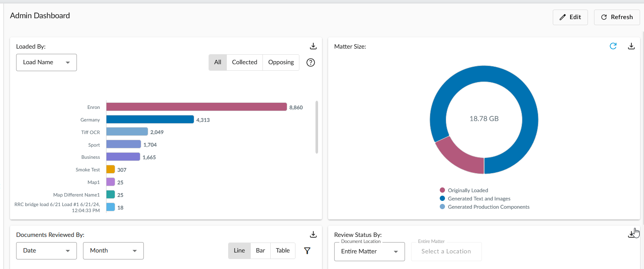644x269 pixels.
Task: Refresh the Matter Size donut chart
Action: coord(613,46)
